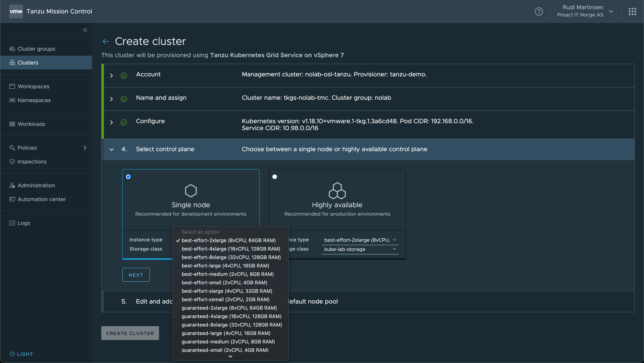The height and width of the screenshot is (363, 644).
Task: Click the Administration sidebar icon
Action: [x=12, y=185]
